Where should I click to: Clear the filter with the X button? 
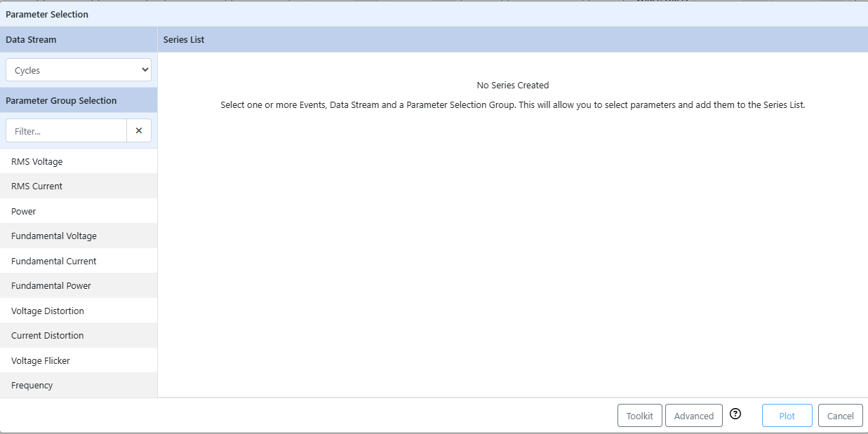click(x=139, y=130)
